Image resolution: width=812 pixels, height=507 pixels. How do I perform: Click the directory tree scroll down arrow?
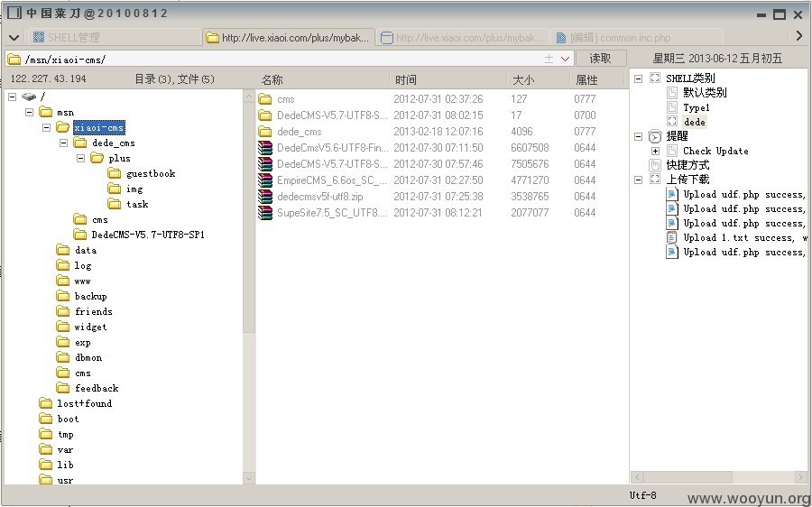[x=249, y=478]
